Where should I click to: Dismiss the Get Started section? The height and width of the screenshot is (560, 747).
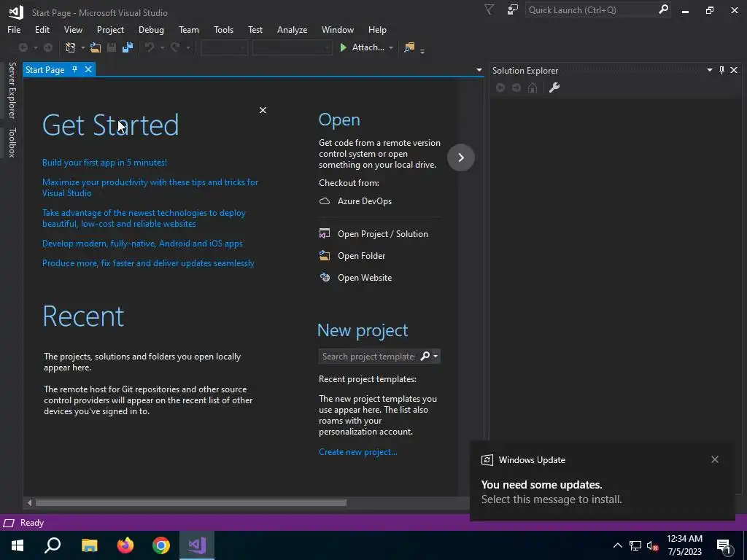click(263, 110)
